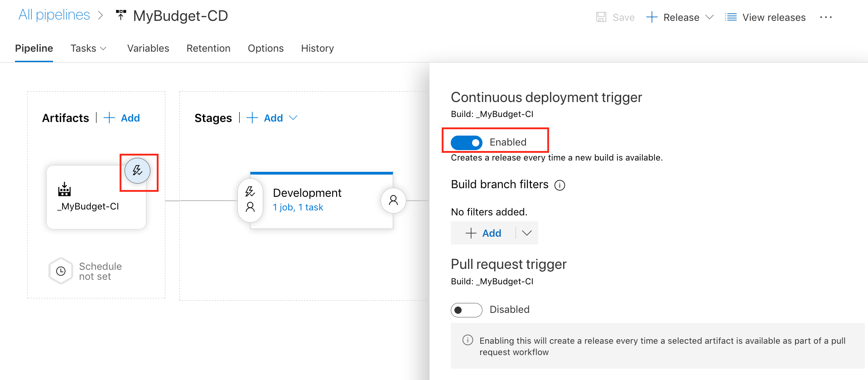Open the branch filter Add dropdown arrow
This screenshot has width=868, height=380.
[x=526, y=233]
